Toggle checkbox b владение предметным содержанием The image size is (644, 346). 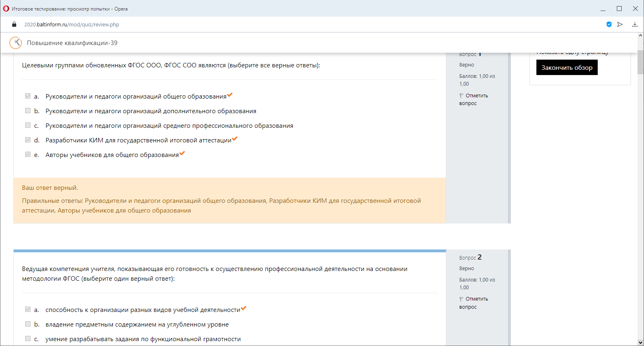(x=28, y=324)
